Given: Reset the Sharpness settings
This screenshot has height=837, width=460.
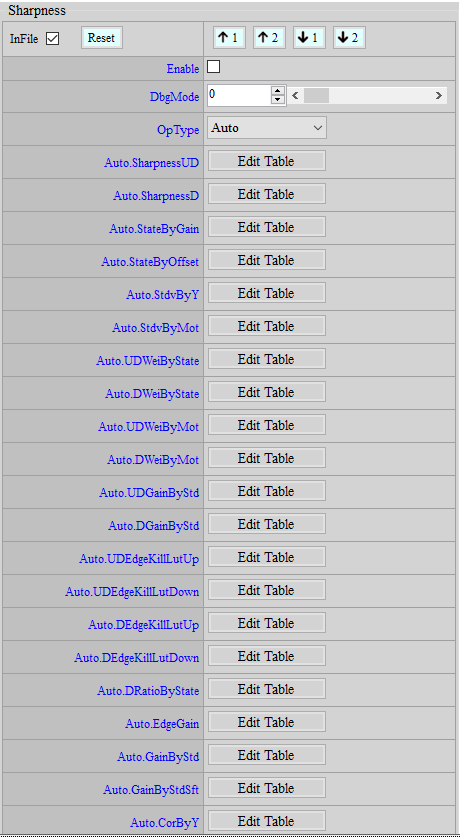Looking at the screenshot, I should [101, 38].
